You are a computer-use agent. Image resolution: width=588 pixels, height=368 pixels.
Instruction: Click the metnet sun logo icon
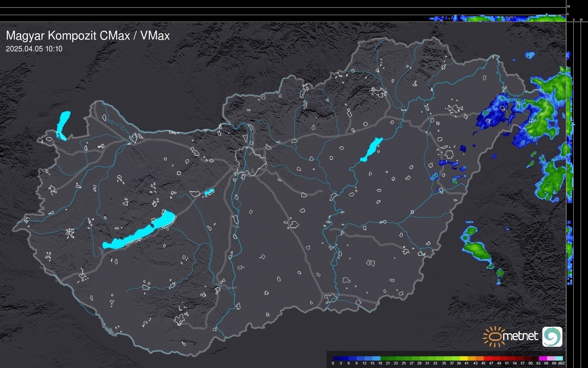tap(494, 336)
